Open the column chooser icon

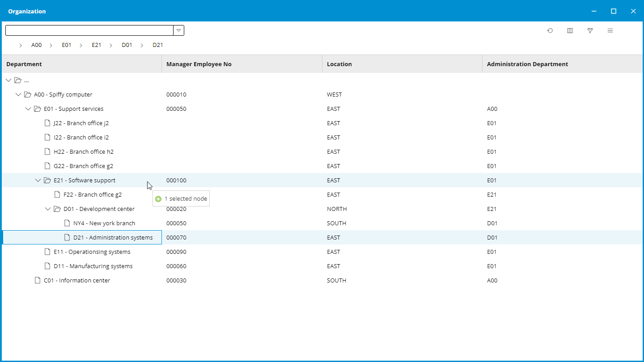570,30
